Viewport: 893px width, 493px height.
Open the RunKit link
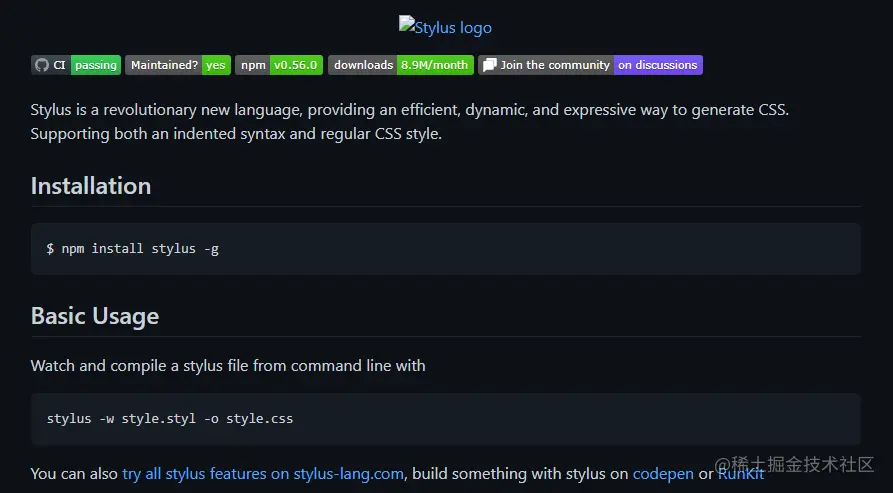[740, 474]
